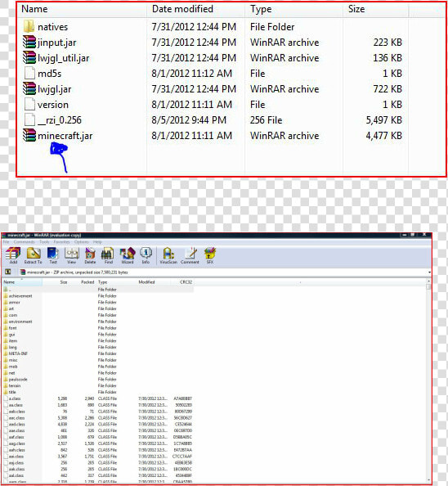Open the Options menu in WinRAR
The height and width of the screenshot is (486, 448).
pos(82,241)
